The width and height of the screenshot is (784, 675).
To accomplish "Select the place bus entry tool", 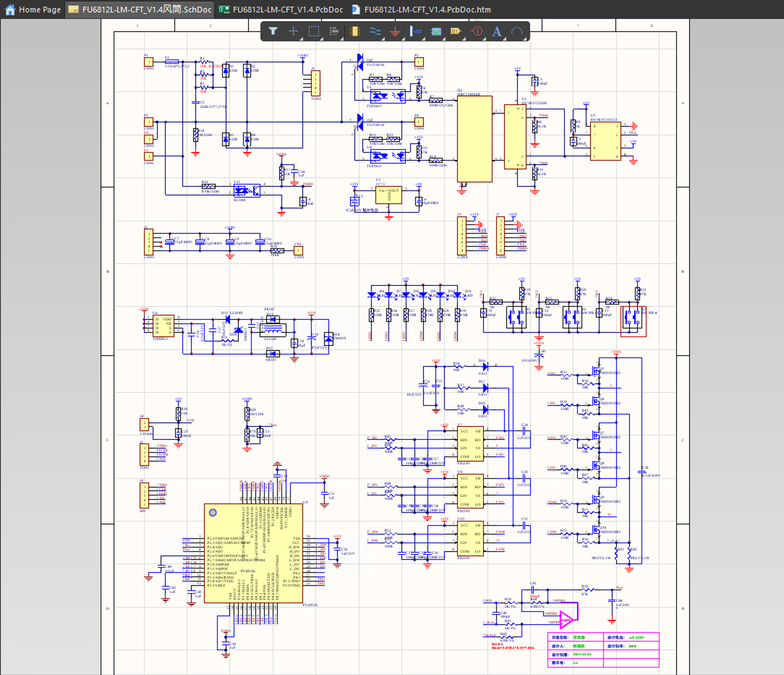I will [x=416, y=31].
